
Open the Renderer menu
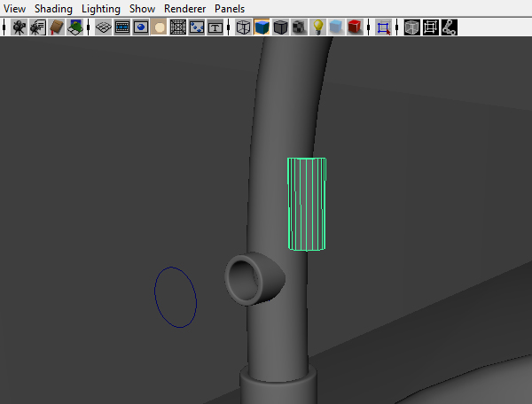pos(184,9)
